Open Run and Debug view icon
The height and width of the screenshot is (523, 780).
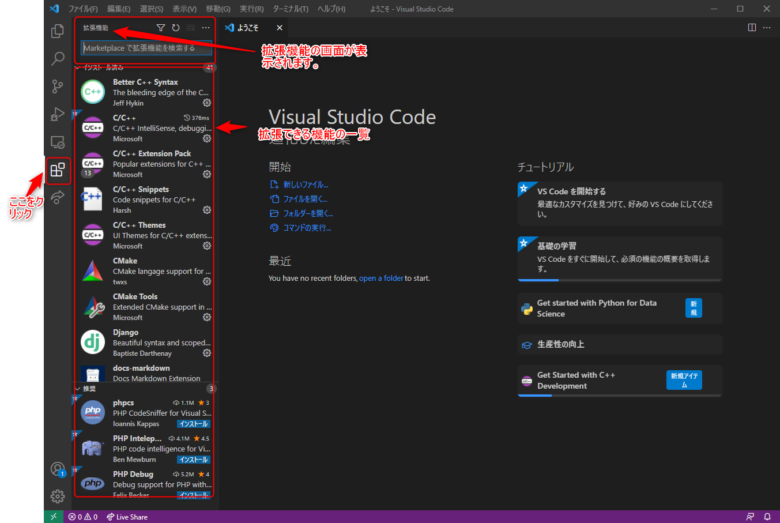(57, 114)
